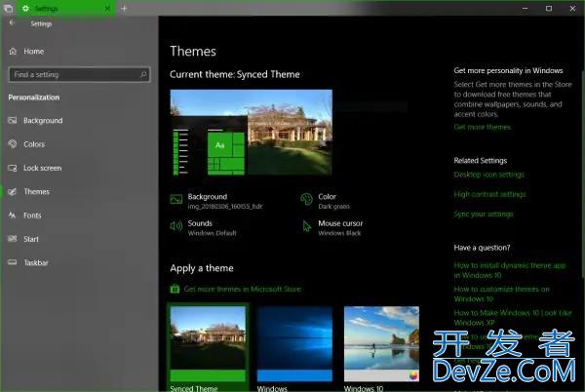The height and width of the screenshot is (392, 585).
Task: Click the Have a question? heading
Action: coord(482,248)
